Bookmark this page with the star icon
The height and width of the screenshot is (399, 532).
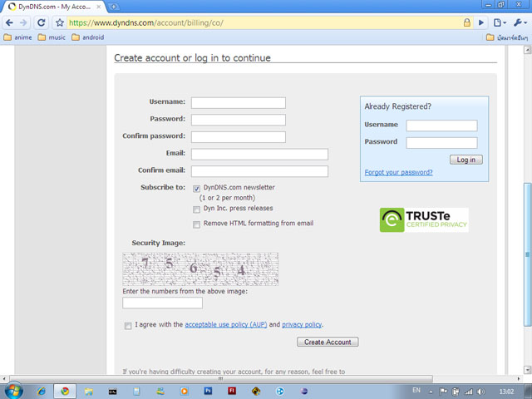pyautogui.click(x=60, y=22)
